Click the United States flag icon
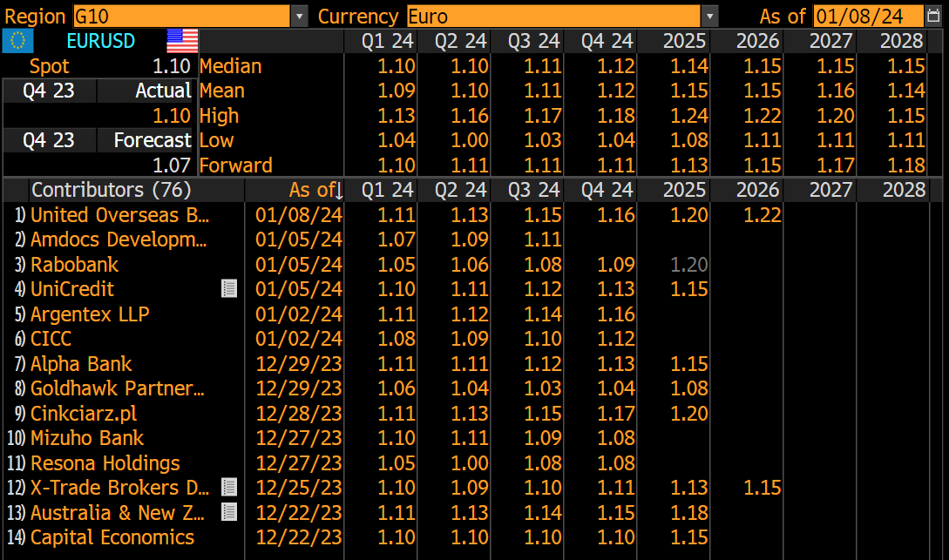 pyautogui.click(x=182, y=41)
